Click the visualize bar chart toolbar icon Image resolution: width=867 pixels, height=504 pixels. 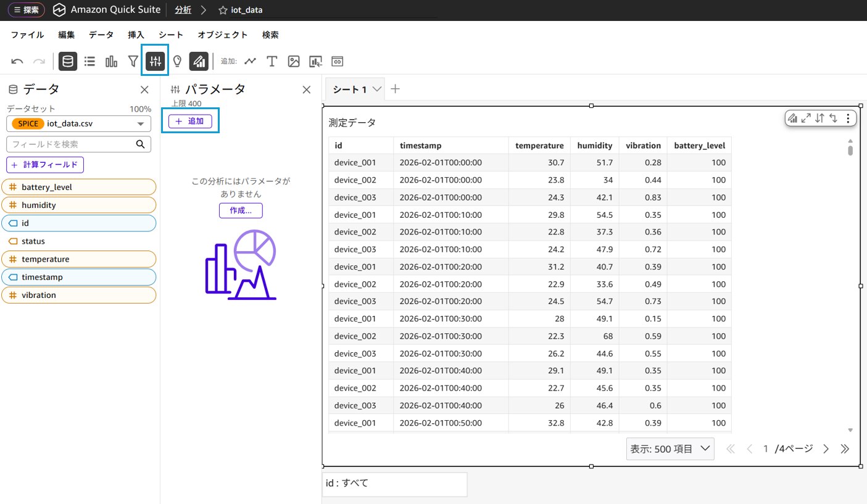coord(111,61)
